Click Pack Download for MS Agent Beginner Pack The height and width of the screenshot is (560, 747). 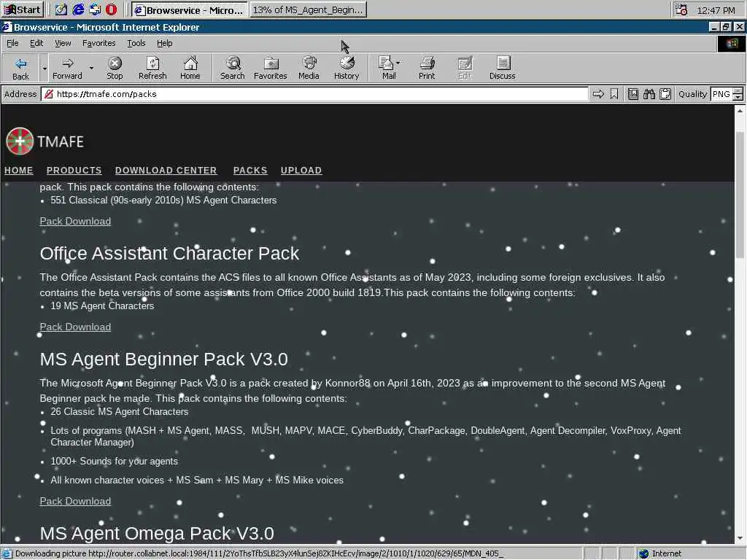point(75,502)
